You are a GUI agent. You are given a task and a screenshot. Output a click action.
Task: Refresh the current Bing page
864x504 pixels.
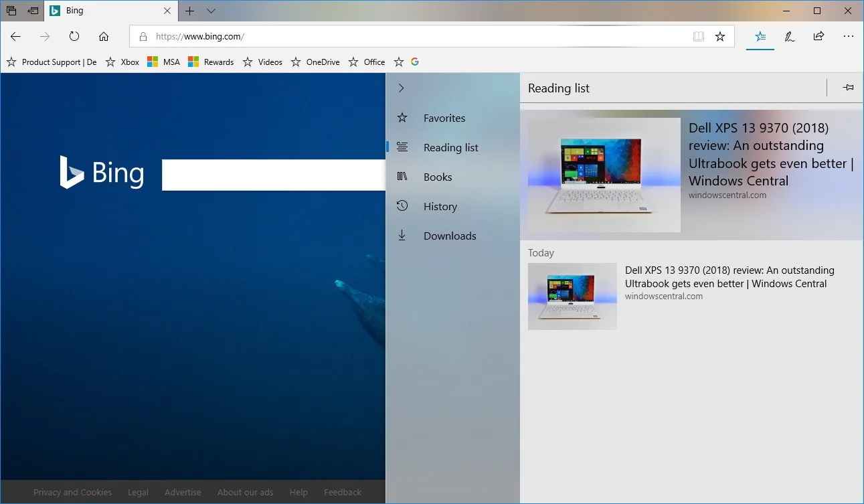(74, 37)
